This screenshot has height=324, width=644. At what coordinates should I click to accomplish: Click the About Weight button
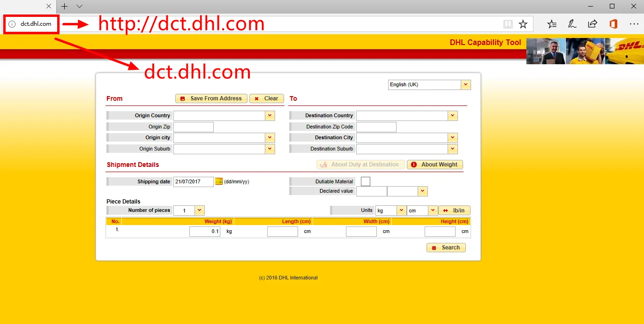pos(435,165)
